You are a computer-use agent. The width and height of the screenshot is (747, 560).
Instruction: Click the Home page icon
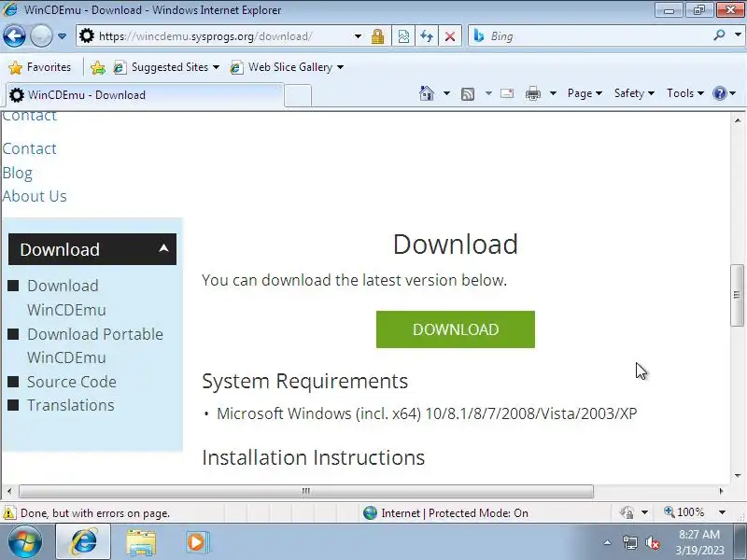tap(427, 93)
